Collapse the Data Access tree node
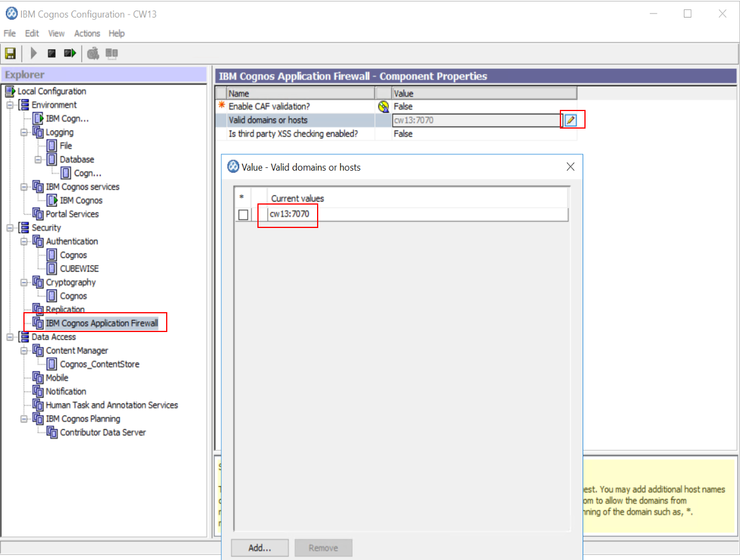Viewport: 740px width, 560px height. click(x=10, y=337)
